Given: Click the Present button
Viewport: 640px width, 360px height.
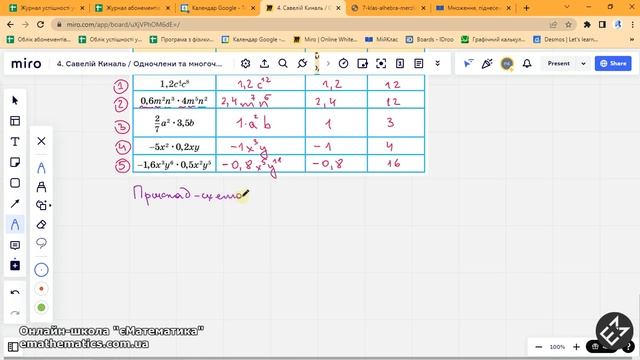Looking at the screenshot, I should [x=559, y=63].
